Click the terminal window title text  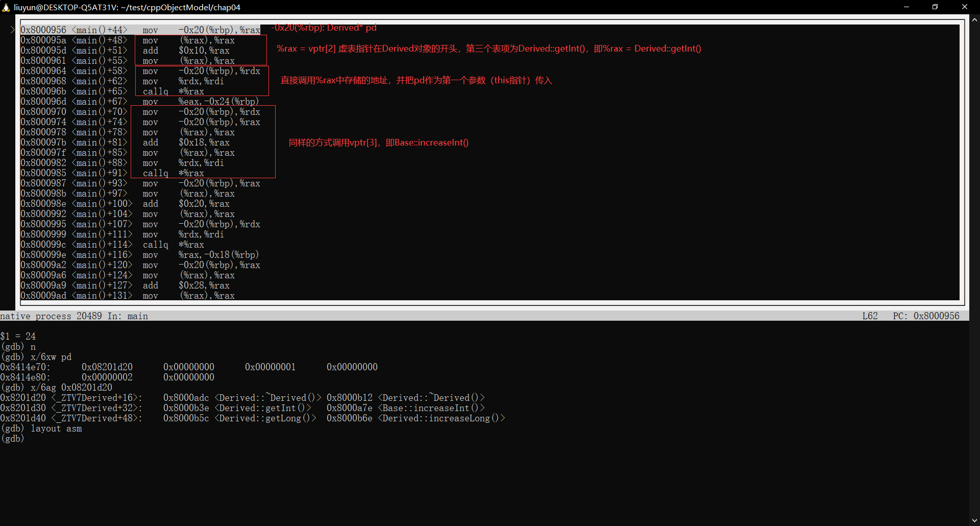pyautogui.click(x=127, y=7)
